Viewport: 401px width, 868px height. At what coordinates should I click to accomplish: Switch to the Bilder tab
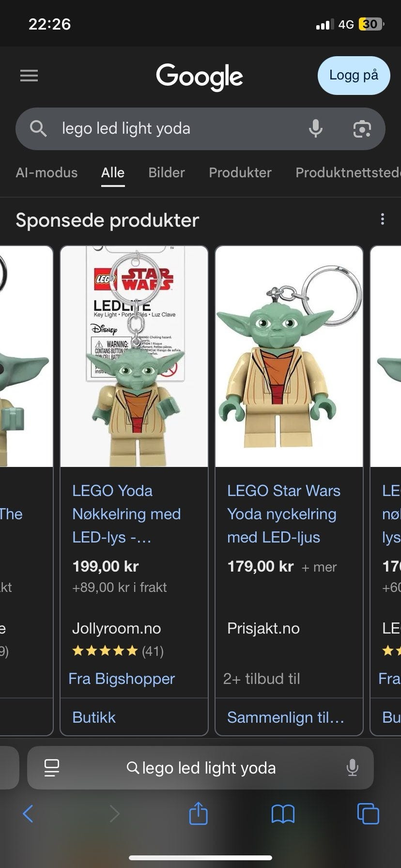point(167,172)
